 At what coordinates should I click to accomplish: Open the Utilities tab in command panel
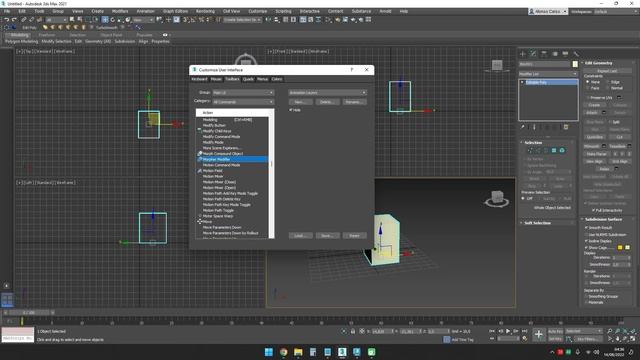(x=576, y=53)
